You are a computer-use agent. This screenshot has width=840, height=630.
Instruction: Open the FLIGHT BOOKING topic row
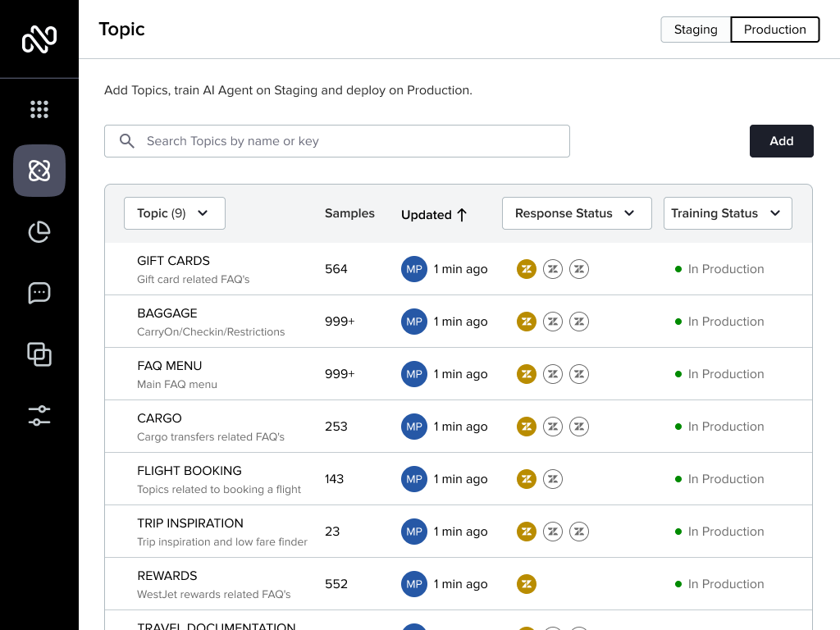pos(189,471)
